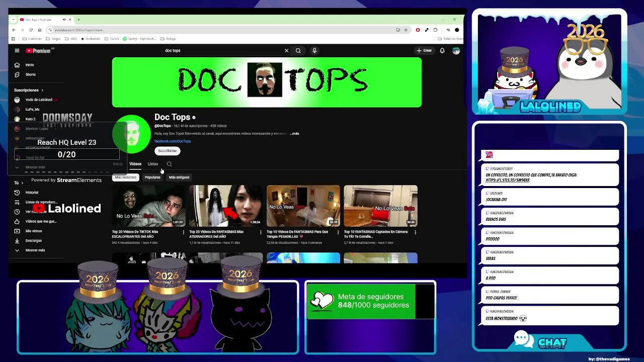Image resolution: width=644 pixels, height=362 pixels.
Task: Open the facebook.com/DocTops link
Action: [x=173, y=141]
